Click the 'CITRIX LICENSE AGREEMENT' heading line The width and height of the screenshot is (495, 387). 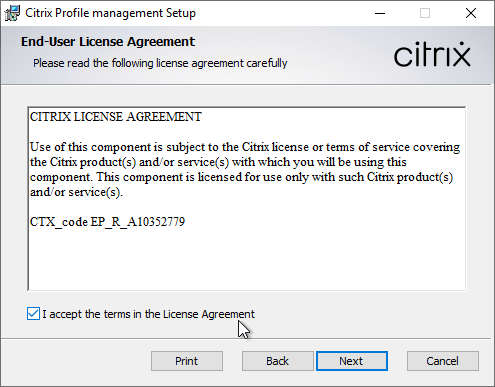coord(116,117)
